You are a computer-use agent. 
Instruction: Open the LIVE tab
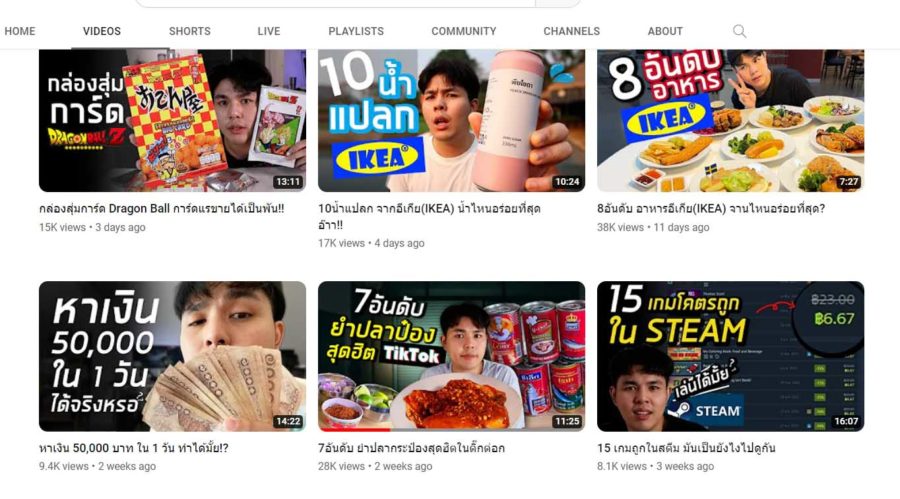[x=269, y=31]
